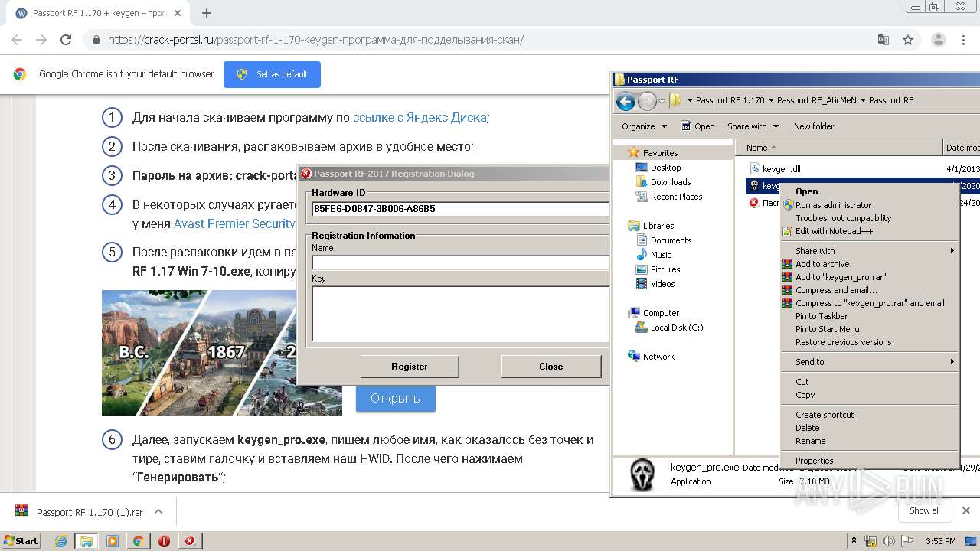The height and width of the screenshot is (551, 980).
Task: Click the Key text box
Action: tap(461, 312)
